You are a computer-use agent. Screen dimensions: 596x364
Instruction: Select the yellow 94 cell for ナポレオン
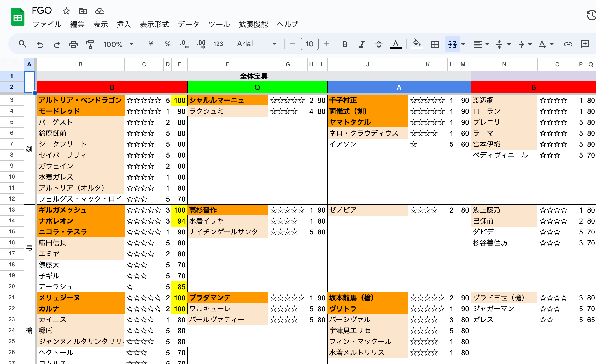(179, 221)
